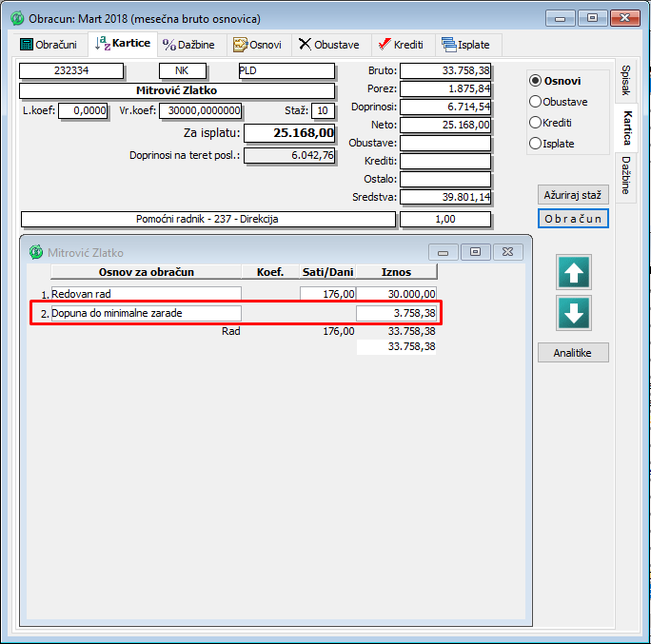Viewport: 651px width, 644px height.
Task: Click the sort A-Z icon on Kartice
Action: click(x=103, y=43)
